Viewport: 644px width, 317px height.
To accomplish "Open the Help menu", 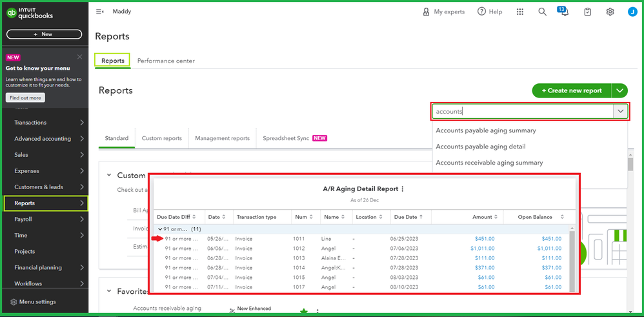I will tap(490, 12).
